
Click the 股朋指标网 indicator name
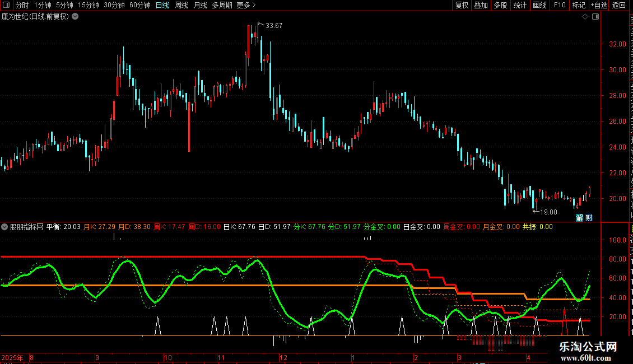(x=27, y=227)
